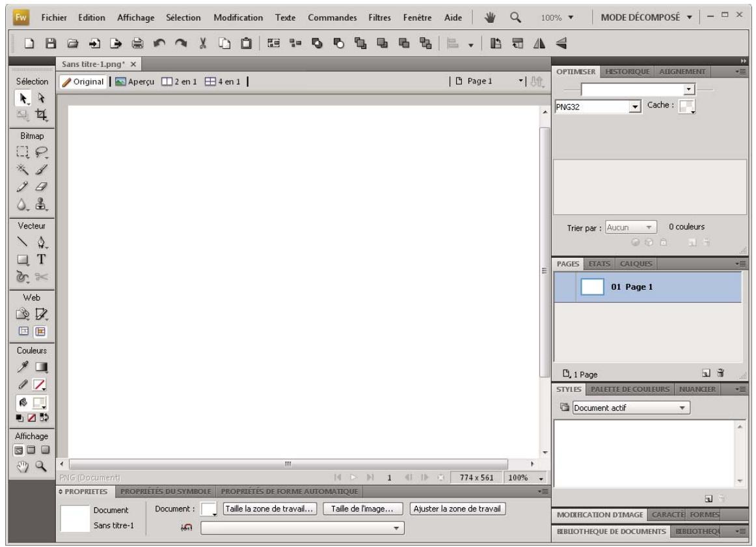The image size is (756, 547).
Task: Switch to the NUANCIER tab
Action: point(697,389)
